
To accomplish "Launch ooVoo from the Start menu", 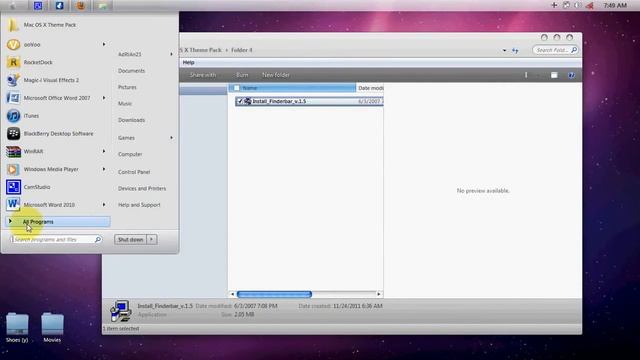I will pos(32,44).
